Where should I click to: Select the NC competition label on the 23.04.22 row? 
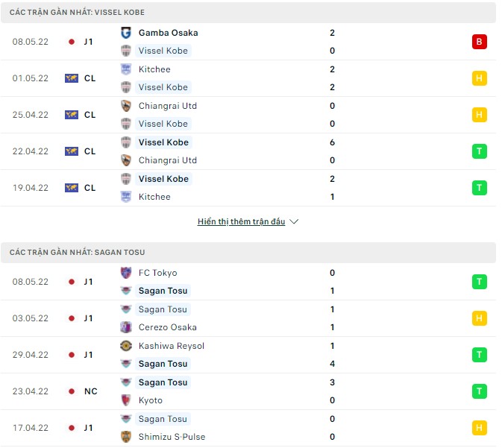coord(90,391)
